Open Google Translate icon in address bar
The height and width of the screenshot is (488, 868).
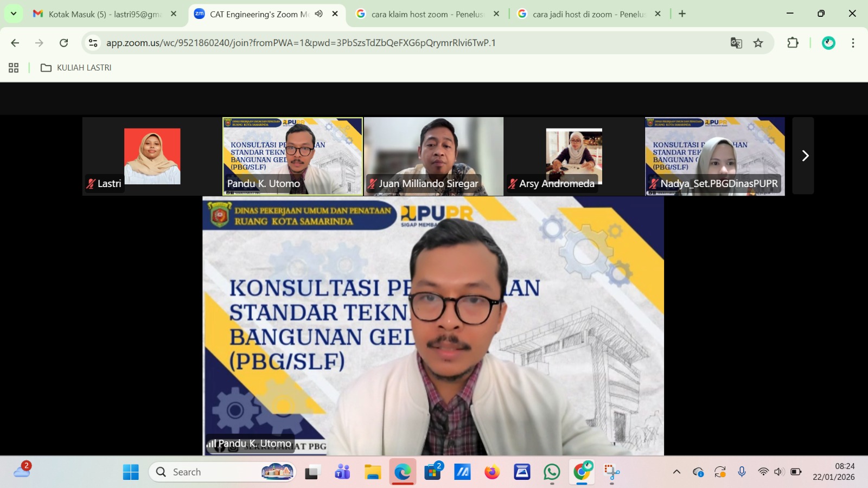click(x=736, y=43)
